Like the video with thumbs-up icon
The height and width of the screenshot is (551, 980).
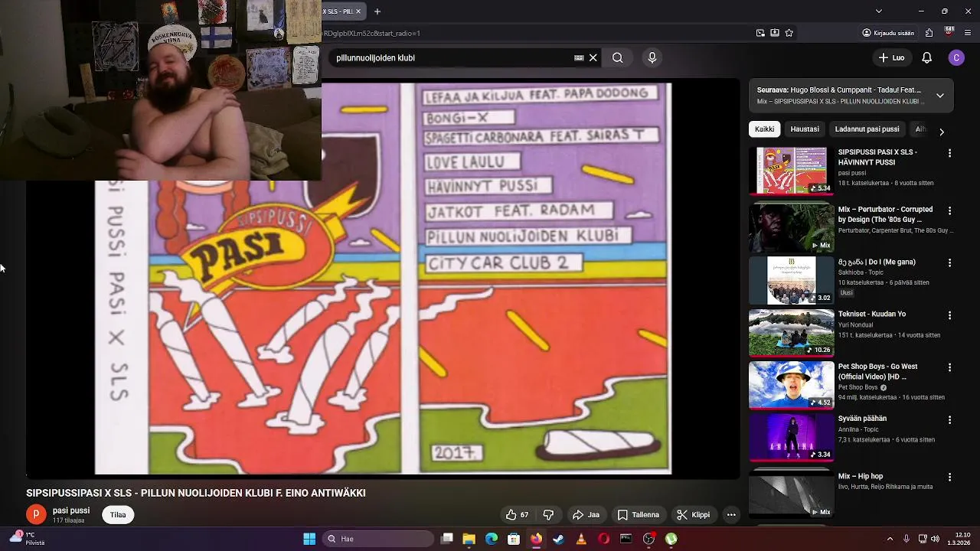coord(517,515)
